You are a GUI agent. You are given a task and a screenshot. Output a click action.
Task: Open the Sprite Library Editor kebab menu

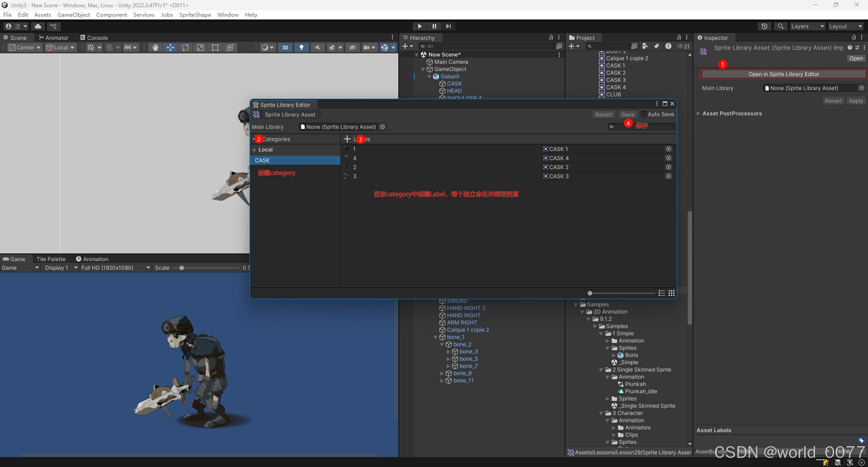coord(656,103)
